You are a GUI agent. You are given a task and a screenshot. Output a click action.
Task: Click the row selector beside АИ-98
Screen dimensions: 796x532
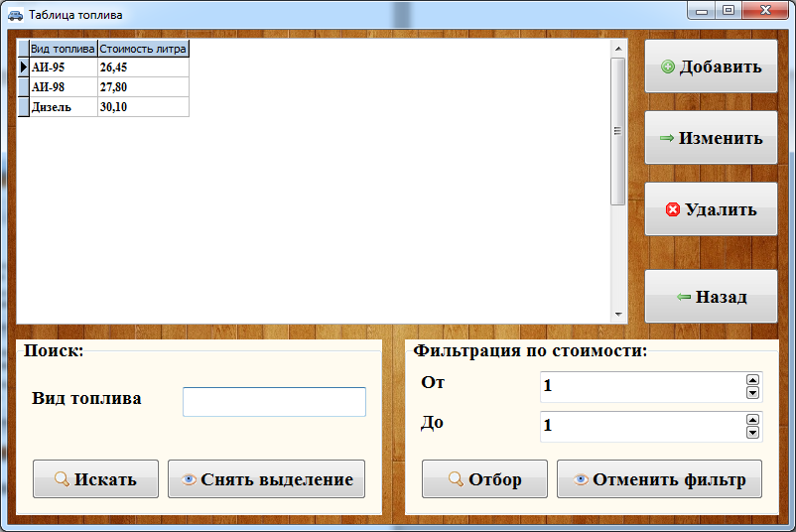(24, 86)
